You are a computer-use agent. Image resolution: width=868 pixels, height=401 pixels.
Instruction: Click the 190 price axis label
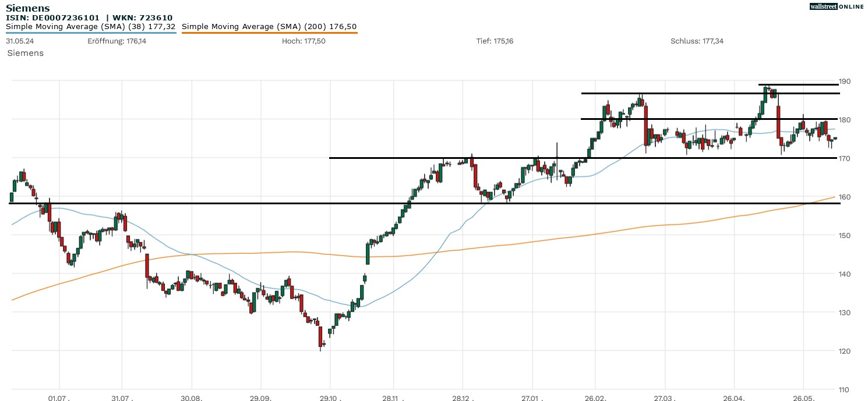coord(845,81)
